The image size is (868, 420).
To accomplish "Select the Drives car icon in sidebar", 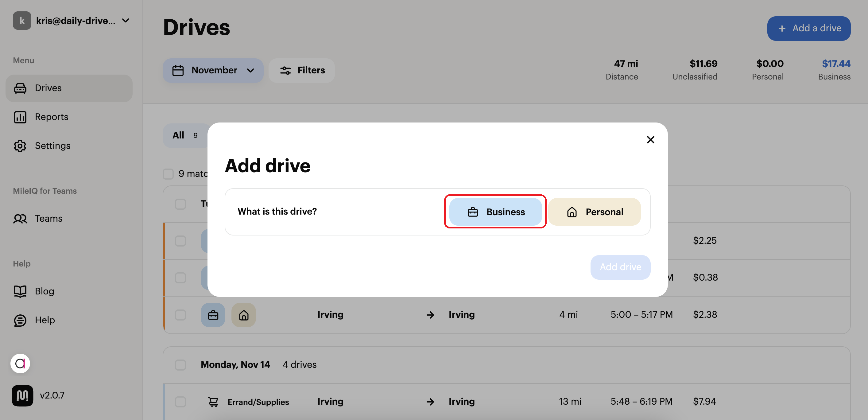I will pos(20,88).
